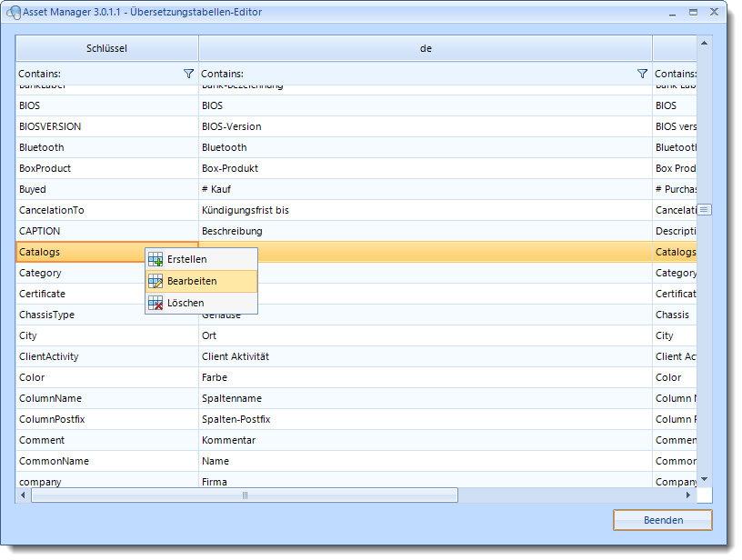The image size is (742, 560).
Task: Click the Spalten-Postfix translation cell
Action: coord(426,419)
